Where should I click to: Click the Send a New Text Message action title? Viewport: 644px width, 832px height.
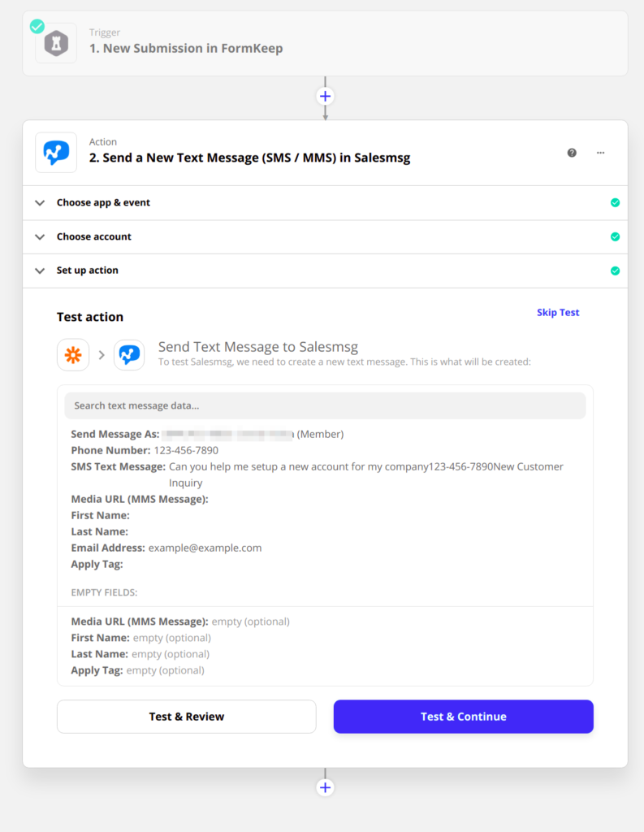coord(249,158)
